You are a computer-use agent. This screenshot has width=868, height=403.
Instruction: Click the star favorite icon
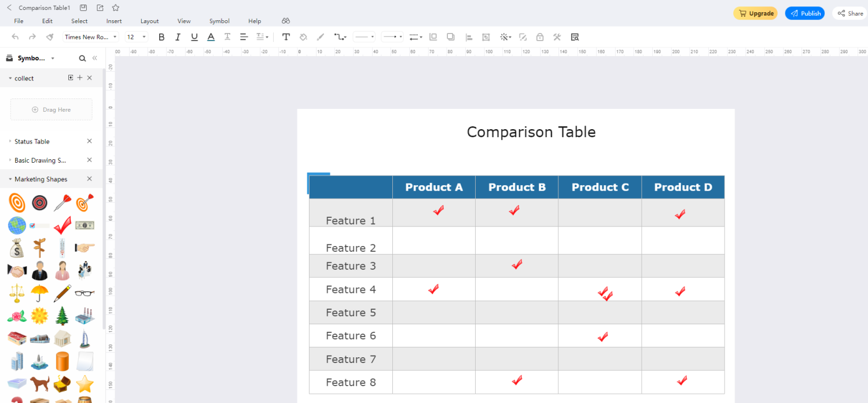pyautogui.click(x=116, y=8)
